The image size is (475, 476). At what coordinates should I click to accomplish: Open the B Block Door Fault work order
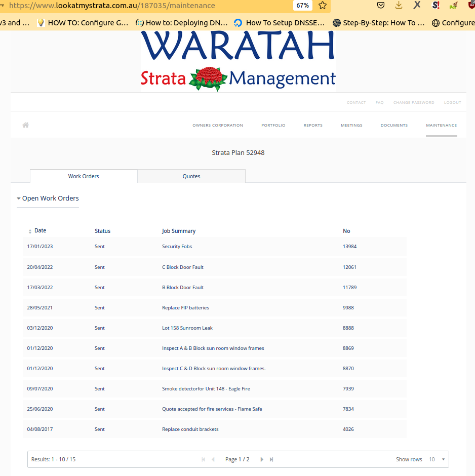(x=183, y=288)
